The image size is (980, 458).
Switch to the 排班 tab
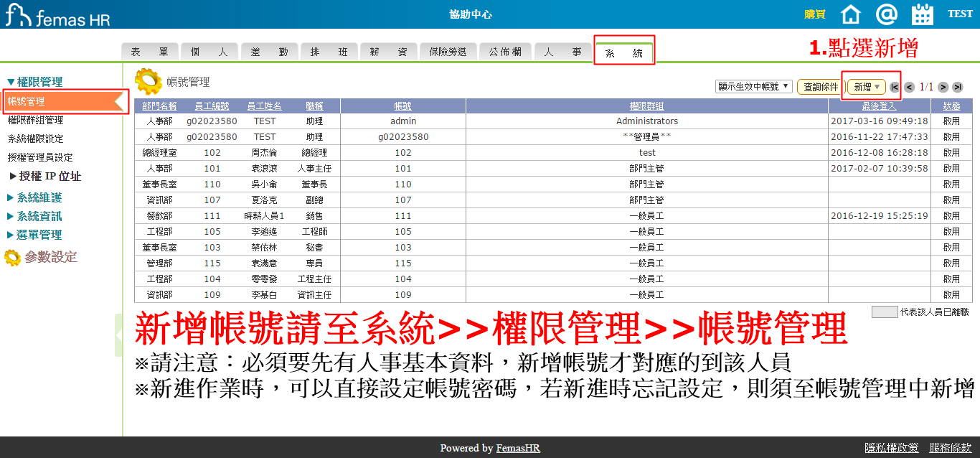point(329,52)
